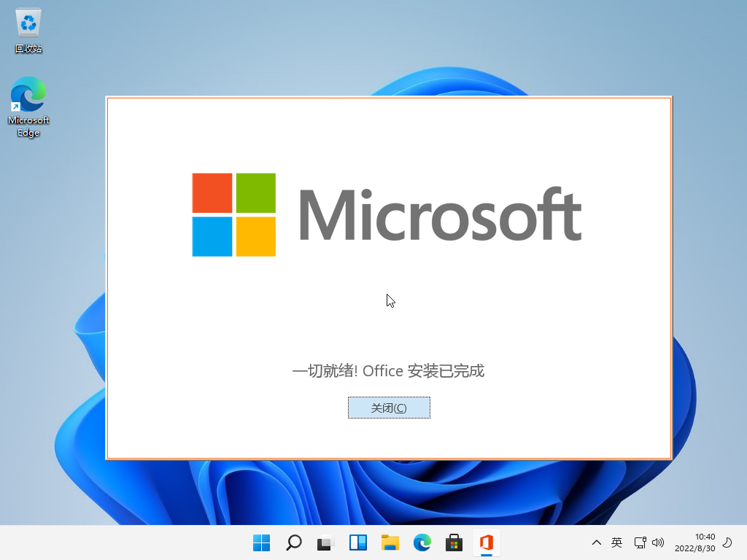Open network status tray icon
Viewport: 747px width, 560px height.
640,542
